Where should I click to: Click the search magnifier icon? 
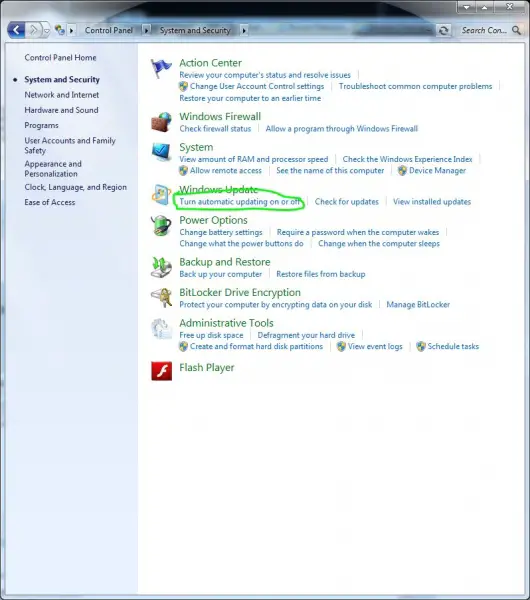(516, 30)
